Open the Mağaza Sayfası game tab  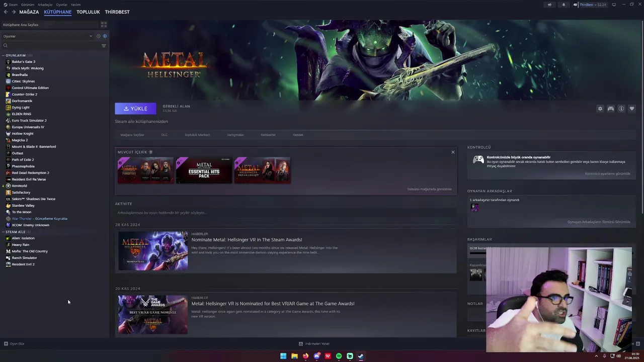click(132, 135)
